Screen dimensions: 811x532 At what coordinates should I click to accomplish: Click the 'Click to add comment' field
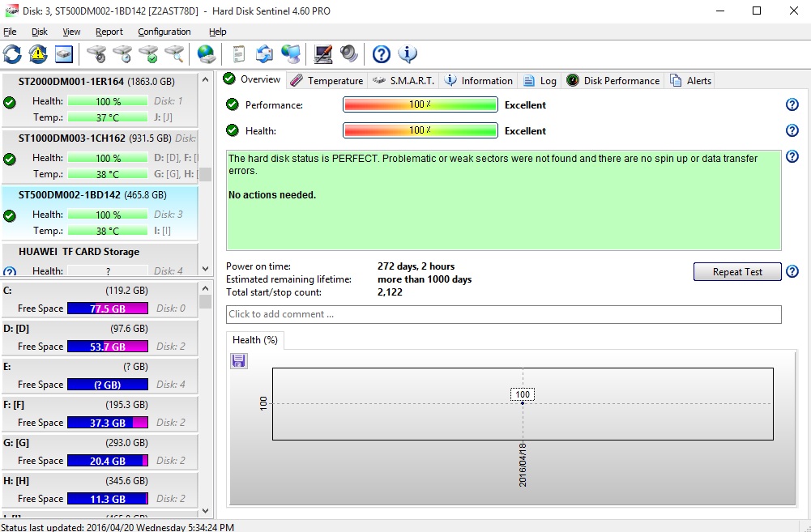pos(503,314)
